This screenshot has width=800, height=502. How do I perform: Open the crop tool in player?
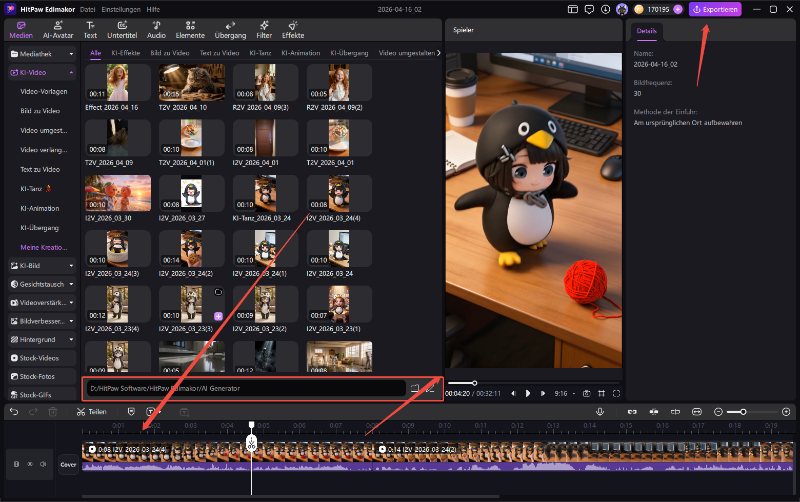602,393
